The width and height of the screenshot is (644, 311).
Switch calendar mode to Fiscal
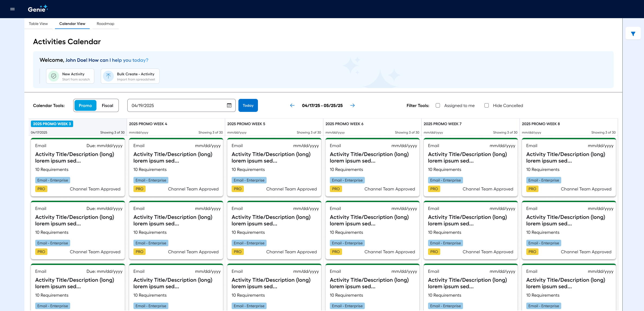click(x=107, y=105)
